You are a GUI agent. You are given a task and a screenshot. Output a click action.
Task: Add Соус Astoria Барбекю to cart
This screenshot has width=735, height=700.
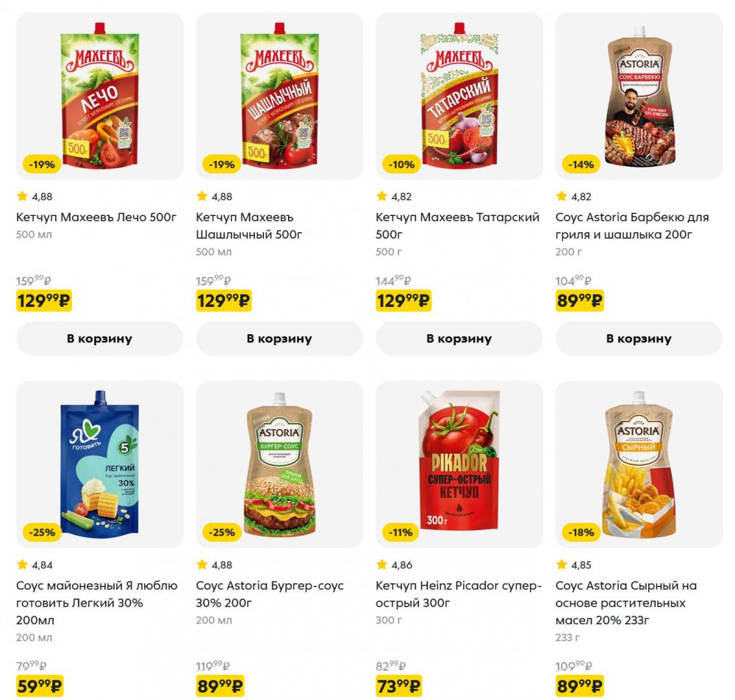[x=640, y=338]
